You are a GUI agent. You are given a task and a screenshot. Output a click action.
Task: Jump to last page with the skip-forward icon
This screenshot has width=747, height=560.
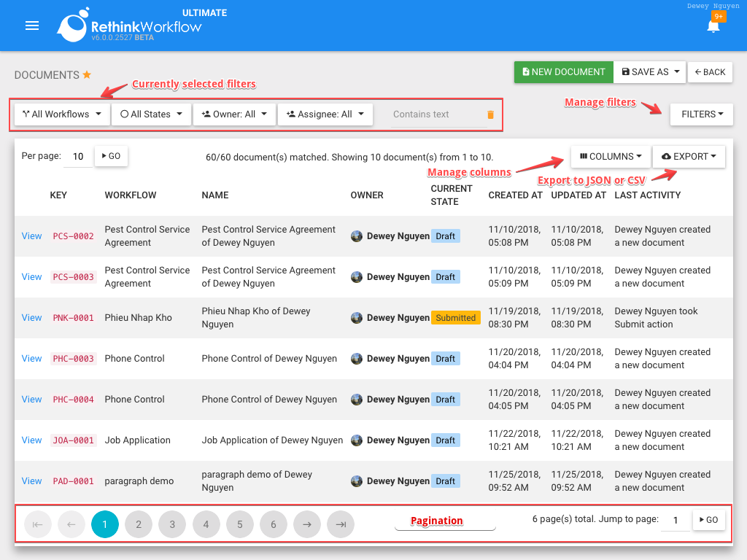click(x=341, y=524)
